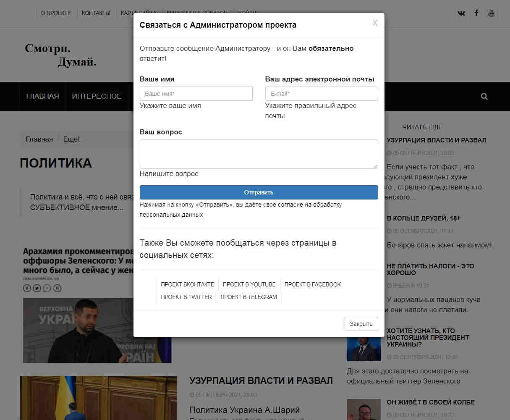Image resolution: width=510 pixels, height=420 pixels.
Task: Open the YouTube channel icon
Action: point(491,13)
